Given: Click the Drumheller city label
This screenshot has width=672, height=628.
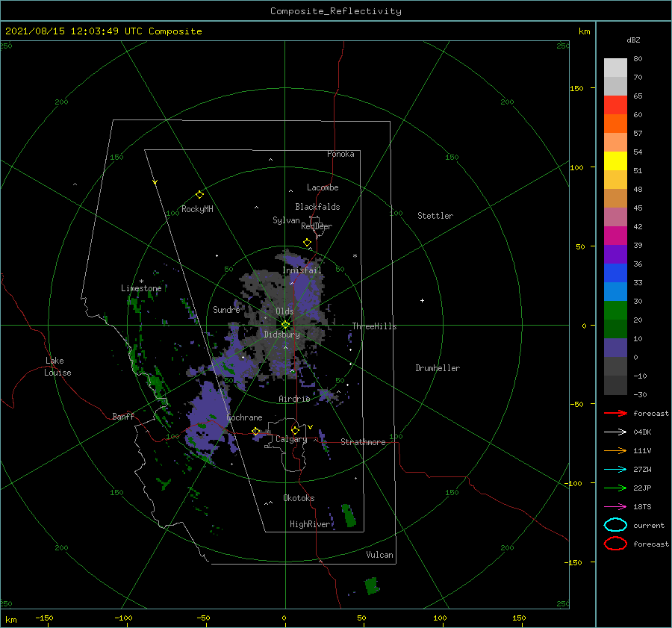Looking at the screenshot, I should click(438, 368).
